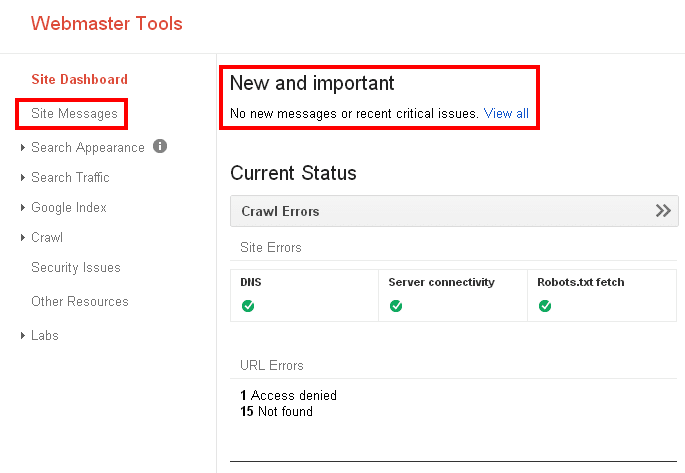
Task: Click the View all link
Action: click(x=506, y=114)
